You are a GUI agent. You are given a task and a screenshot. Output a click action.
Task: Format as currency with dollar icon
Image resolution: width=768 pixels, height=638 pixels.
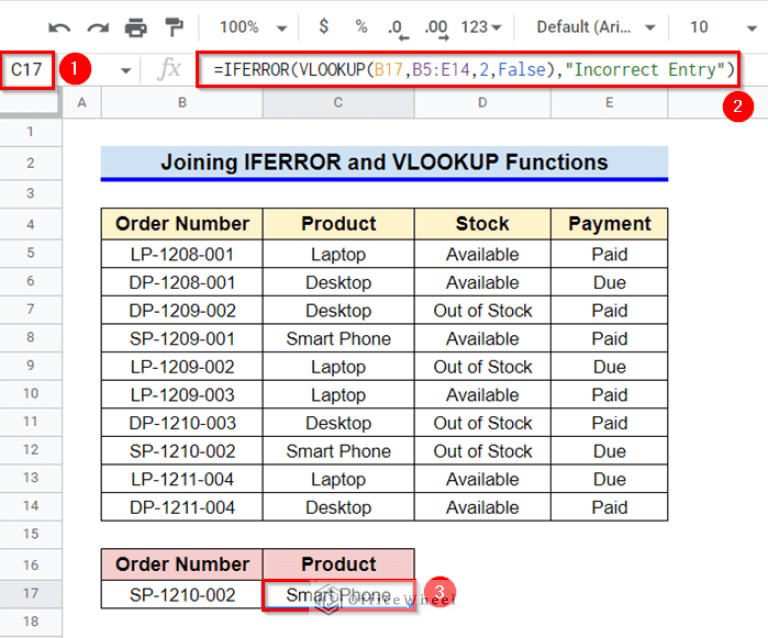[323, 27]
